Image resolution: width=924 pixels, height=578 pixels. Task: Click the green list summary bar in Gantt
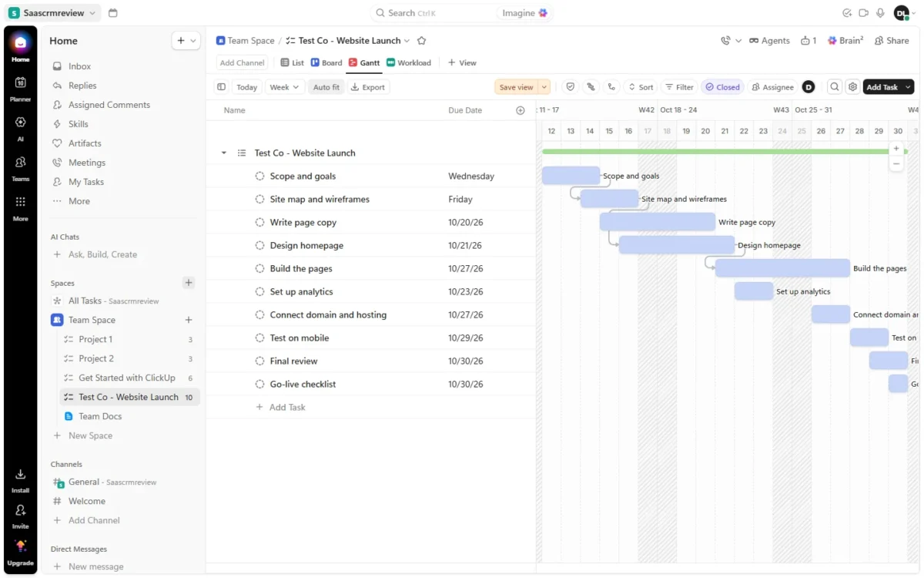click(x=725, y=152)
